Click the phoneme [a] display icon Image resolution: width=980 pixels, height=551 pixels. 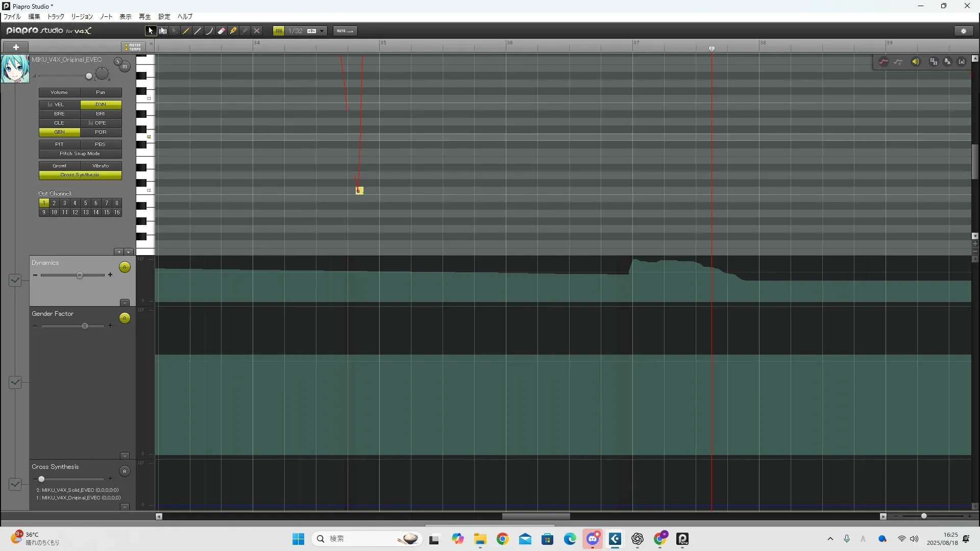[962, 62]
